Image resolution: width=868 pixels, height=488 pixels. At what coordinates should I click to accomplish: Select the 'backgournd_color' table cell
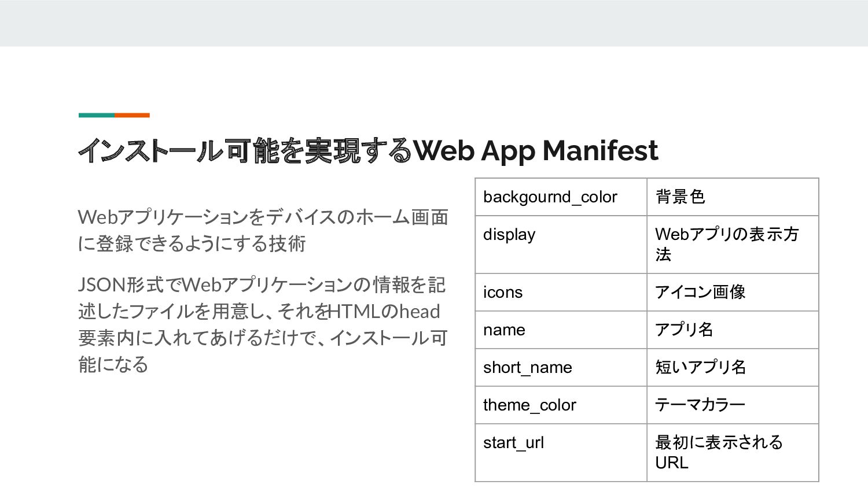tap(561, 197)
